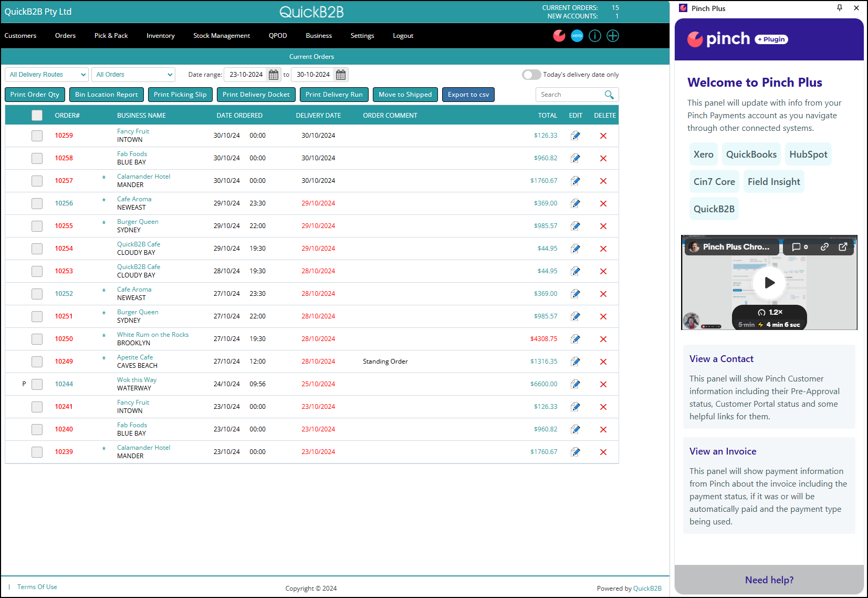Tick checkbox for order 10239
Image resolution: width=868 pixels, height=598 pixels.
pyautogui.click(x=37, y=452)
